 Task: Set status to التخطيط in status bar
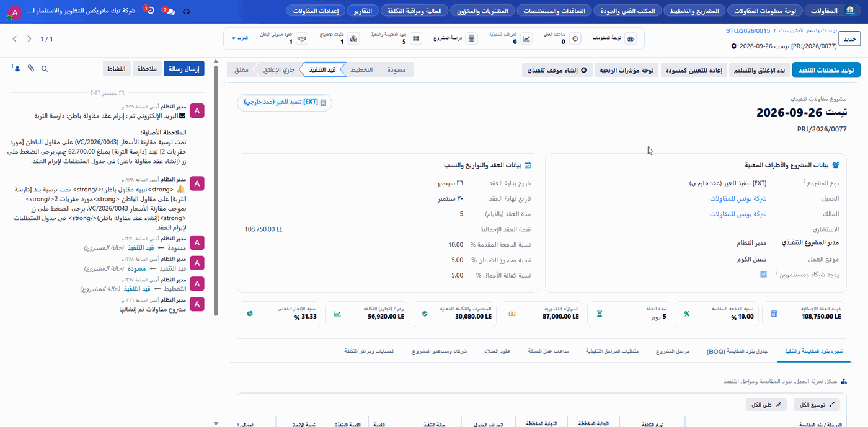[x=361, y=70]
